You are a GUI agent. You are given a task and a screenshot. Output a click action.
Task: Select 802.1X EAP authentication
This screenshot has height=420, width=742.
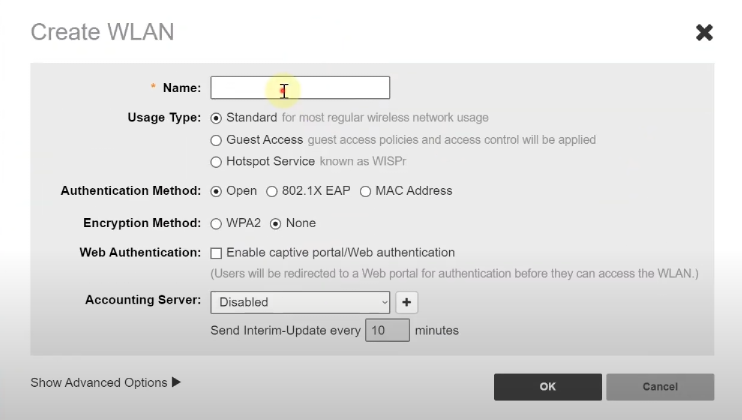[x=272, y=192]
